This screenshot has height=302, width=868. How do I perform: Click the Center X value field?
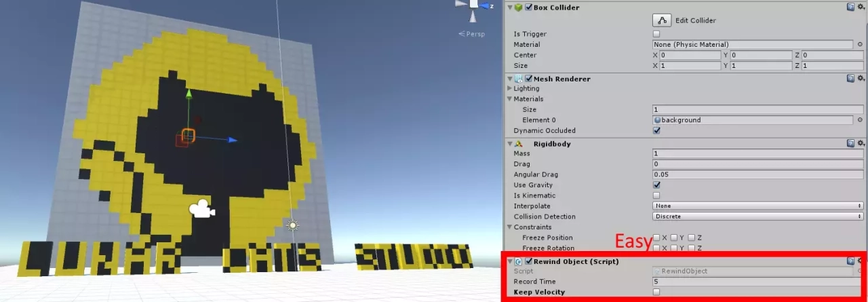click(x=690, y=55)
